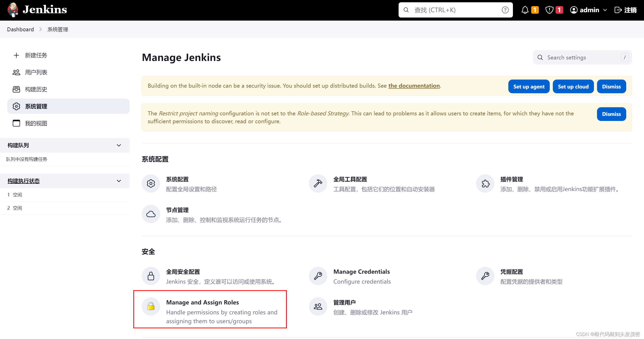Viewport: 644px width, 339px height.
Task: Click the documentation link in warning
Action: point(414,86)
